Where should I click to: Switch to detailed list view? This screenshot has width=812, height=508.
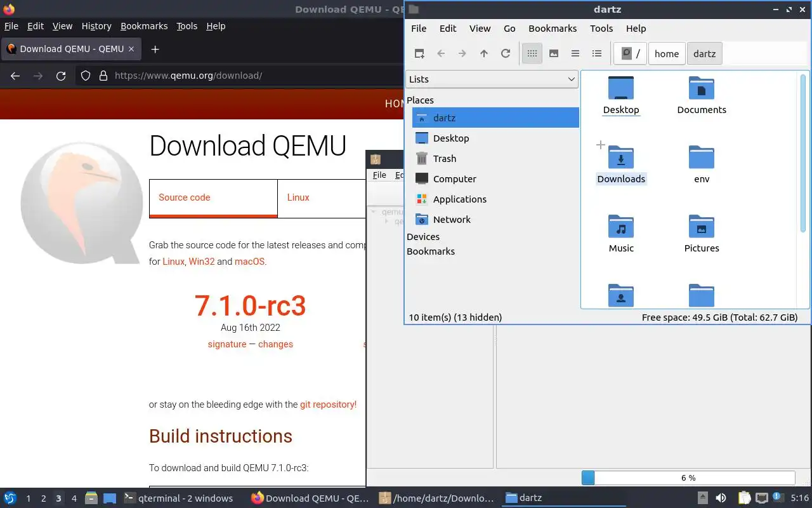pos(597,53)
